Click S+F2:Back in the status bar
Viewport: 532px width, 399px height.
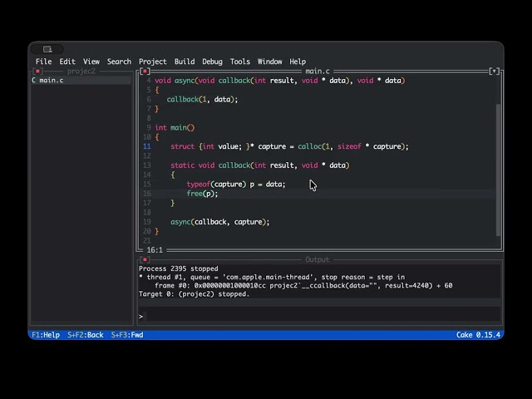(x=85, y=335)
